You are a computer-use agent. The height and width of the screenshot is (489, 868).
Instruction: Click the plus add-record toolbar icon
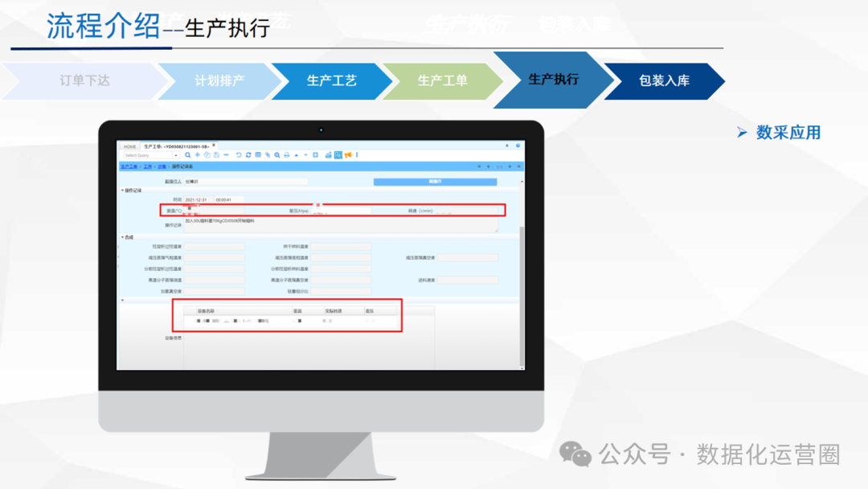197,155
